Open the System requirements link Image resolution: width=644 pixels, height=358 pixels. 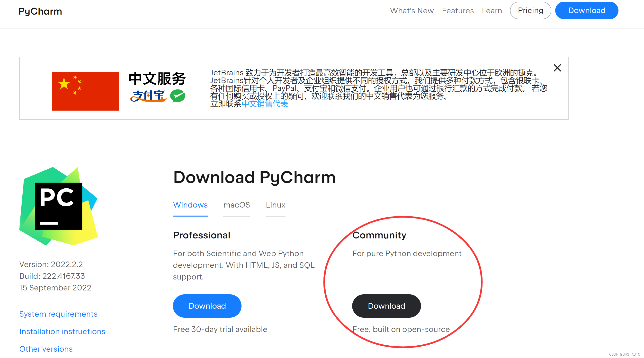58,314
